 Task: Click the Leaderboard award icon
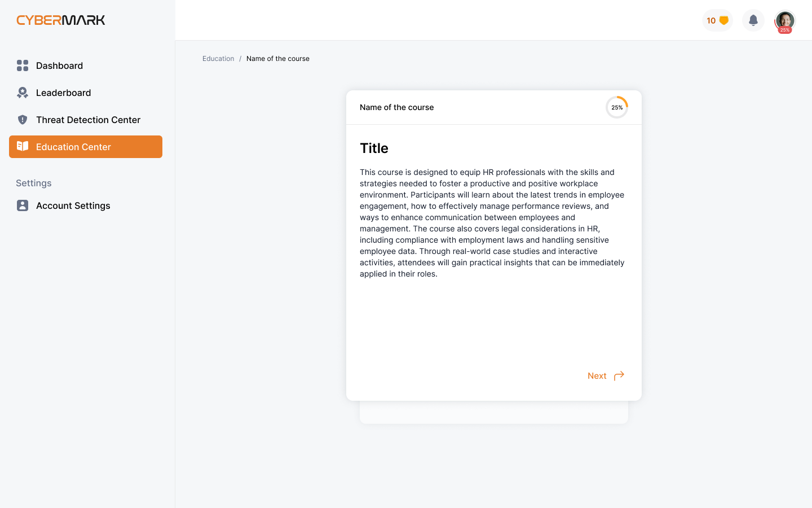click(x=23, y=93)
